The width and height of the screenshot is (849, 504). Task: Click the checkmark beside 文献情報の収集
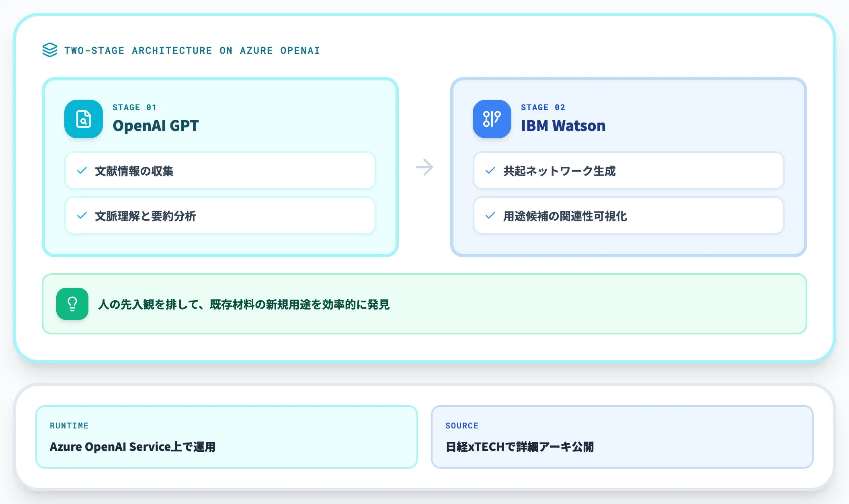[x=82, y=170]
